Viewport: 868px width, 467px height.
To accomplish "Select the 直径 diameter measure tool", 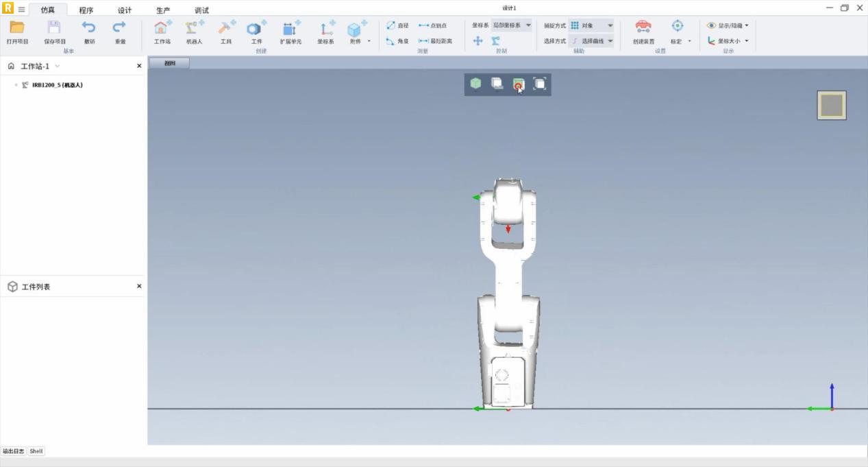I will click(x=397, y=25).
